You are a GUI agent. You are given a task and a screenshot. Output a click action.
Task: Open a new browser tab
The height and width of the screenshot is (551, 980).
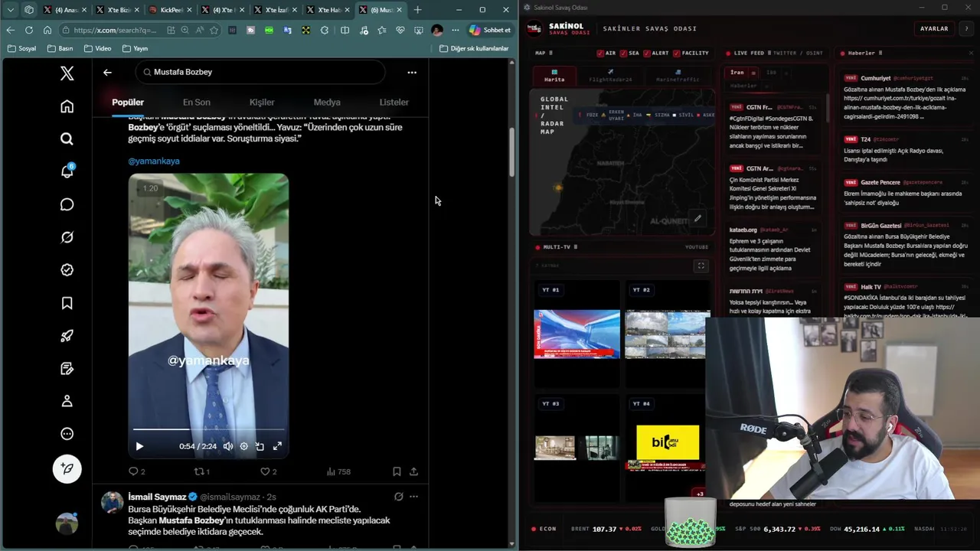click(x=417, y=10)
